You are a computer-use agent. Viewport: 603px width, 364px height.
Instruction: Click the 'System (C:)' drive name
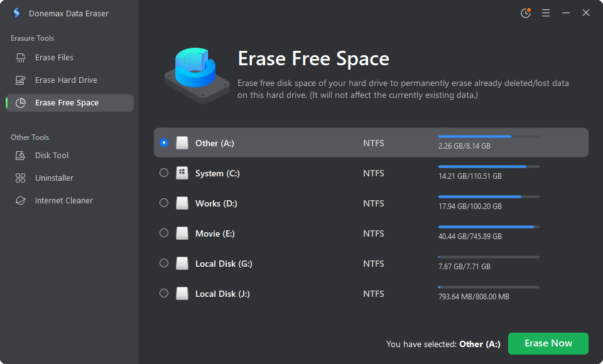217,173
